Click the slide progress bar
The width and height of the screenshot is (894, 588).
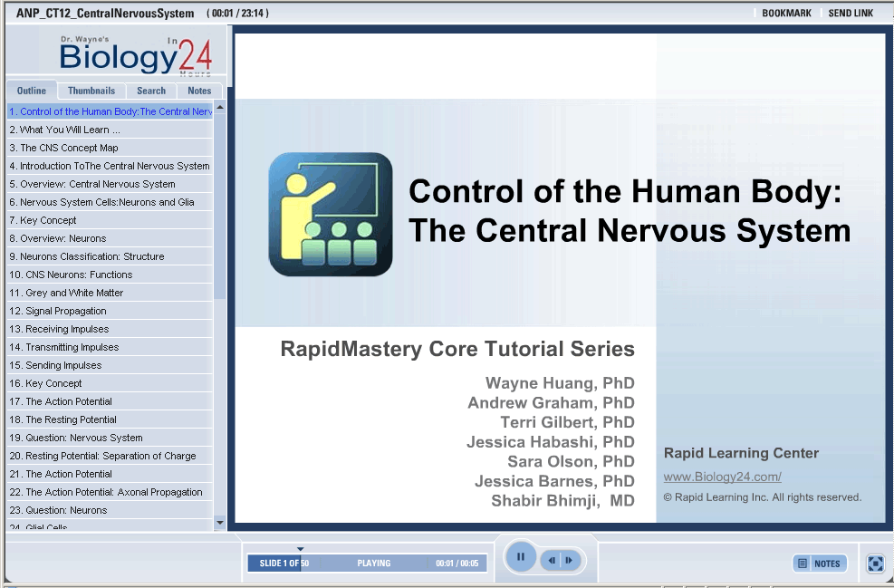pyautogui.click(x=367, y=564)
